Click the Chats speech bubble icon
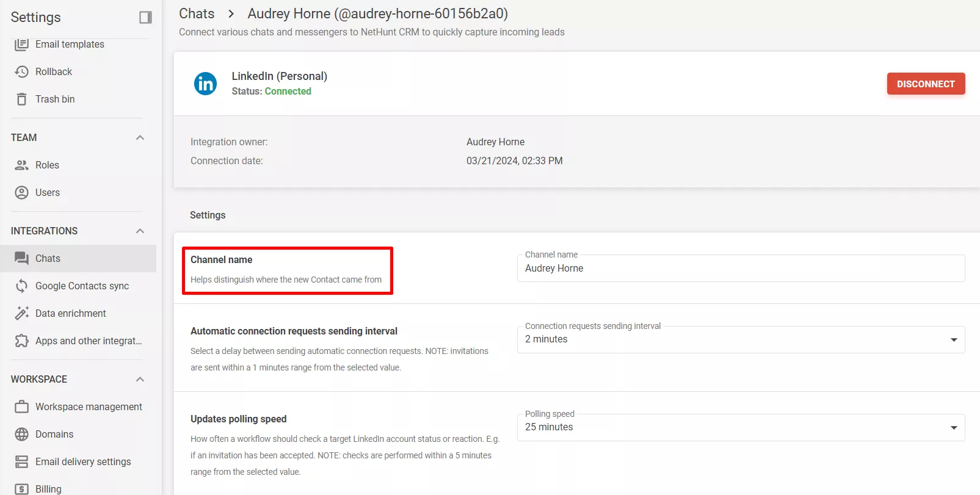The image size is (980, 495). 21,258
